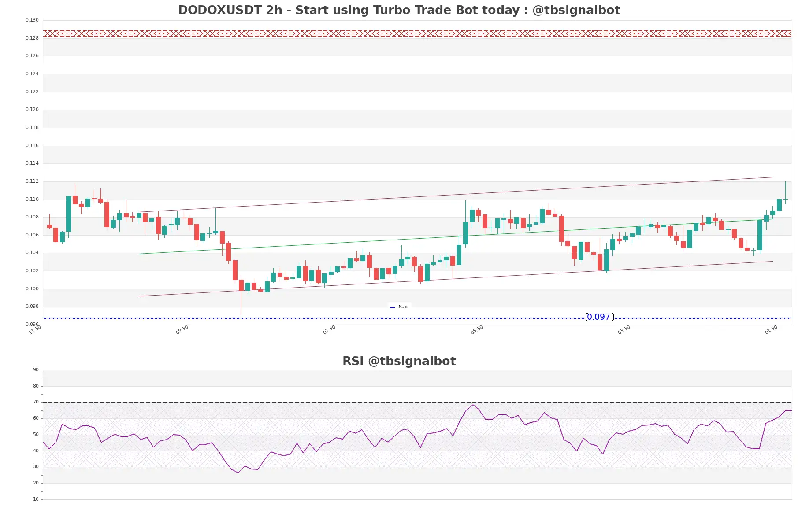Click the 0.100 price axis label
The width and height of the screenshot is (798, 532).
32,289
